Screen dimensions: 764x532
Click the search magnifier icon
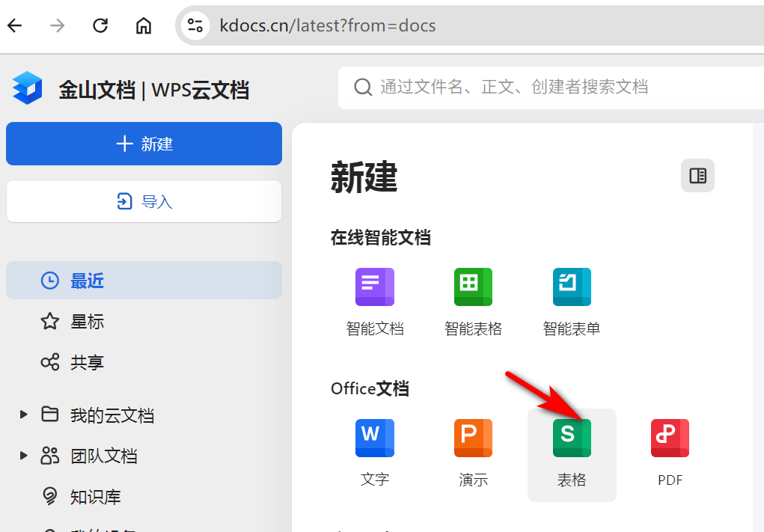pyautogui.click(x=363, y=88)
